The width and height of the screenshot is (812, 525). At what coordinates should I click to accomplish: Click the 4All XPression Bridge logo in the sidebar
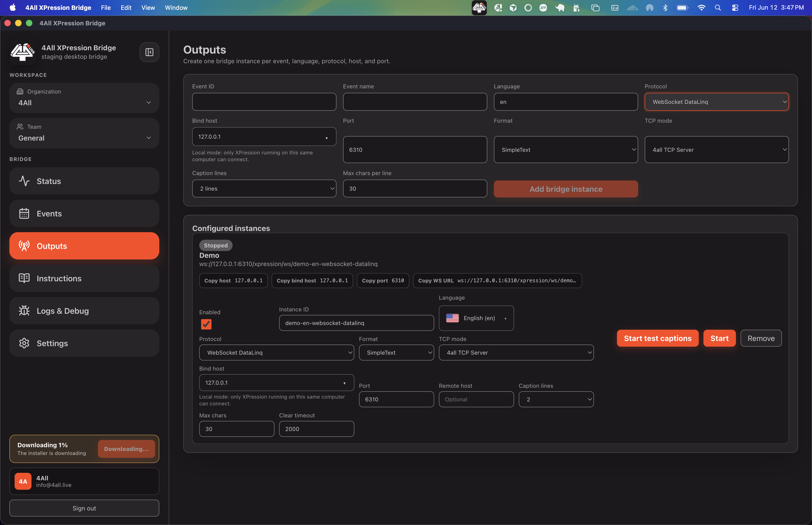[23, 52]
